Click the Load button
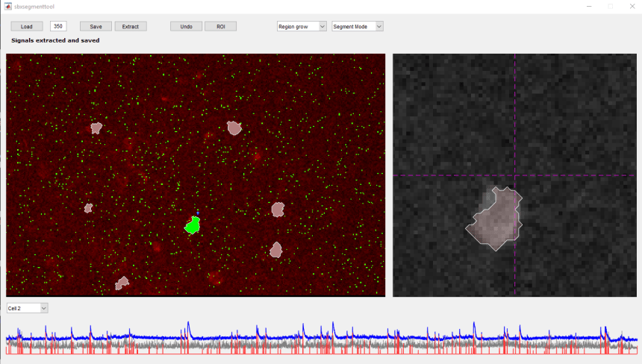 [x=26, y=26]
